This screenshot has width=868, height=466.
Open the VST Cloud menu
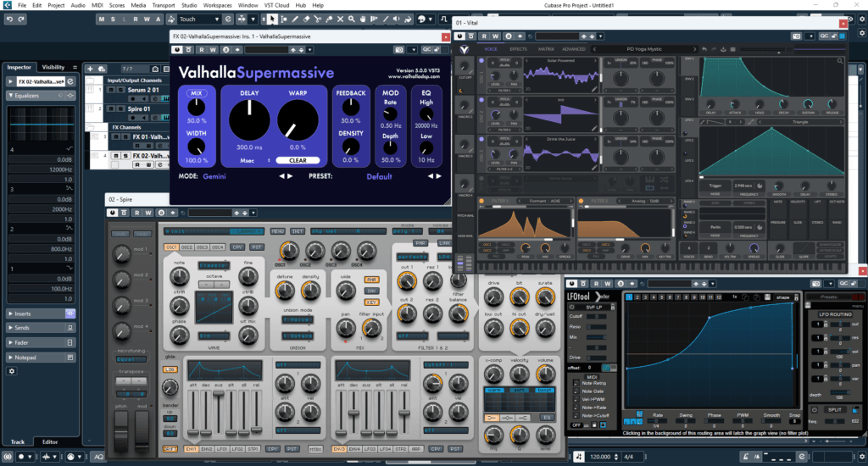[276, 5]
